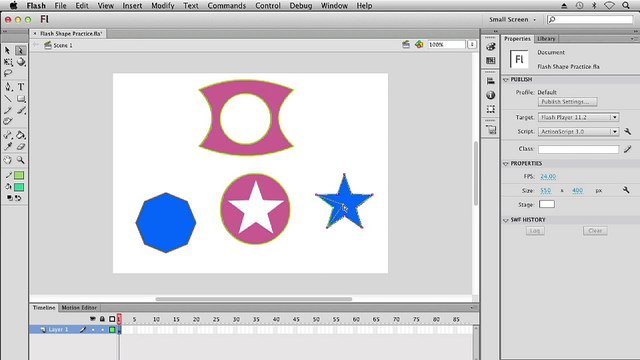Open the fill color swatch

point(19,187)
